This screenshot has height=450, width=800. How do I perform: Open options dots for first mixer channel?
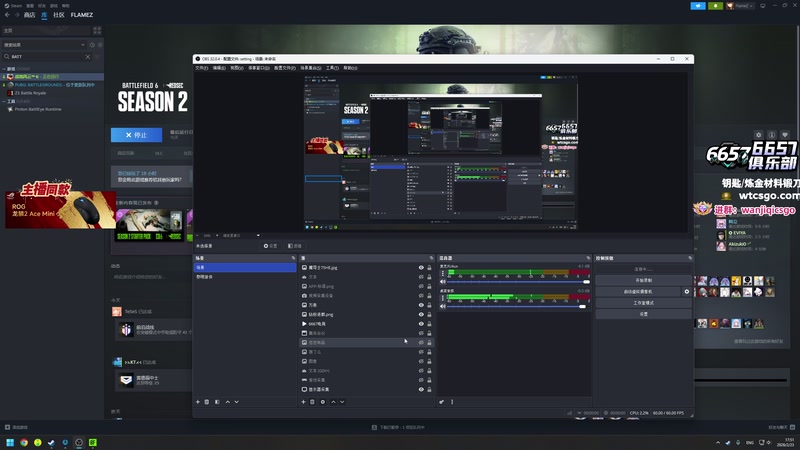pos(442,273)
